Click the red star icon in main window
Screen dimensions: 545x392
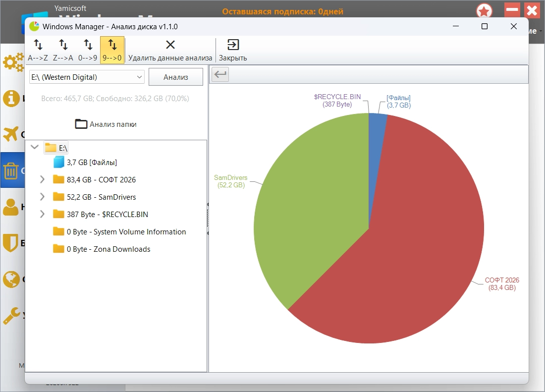tap(484, 10)
